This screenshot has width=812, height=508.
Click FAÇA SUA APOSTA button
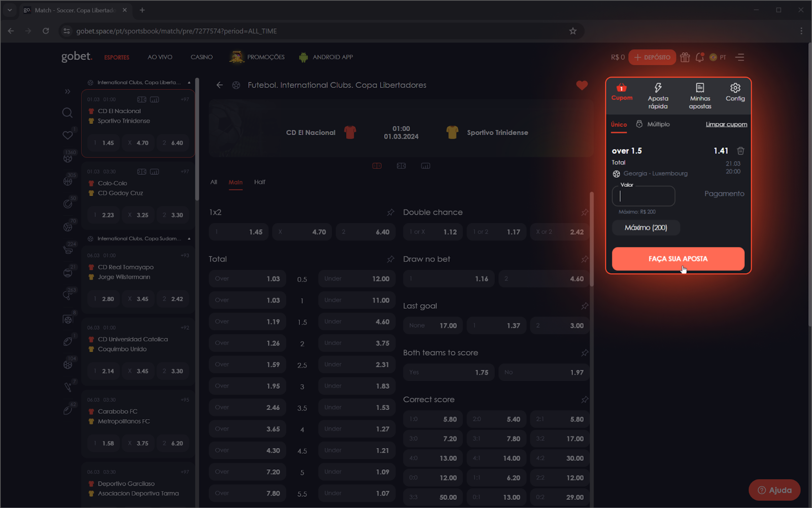[x=678, y=259]
